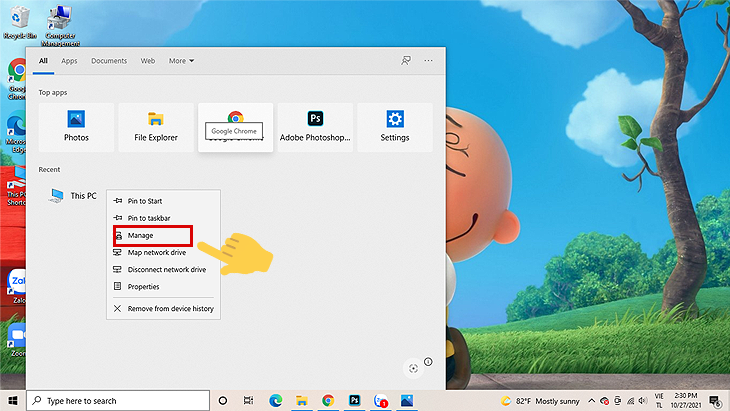
Task: Open Microsoft Edge from the taskbar
Action: [276, 401]
